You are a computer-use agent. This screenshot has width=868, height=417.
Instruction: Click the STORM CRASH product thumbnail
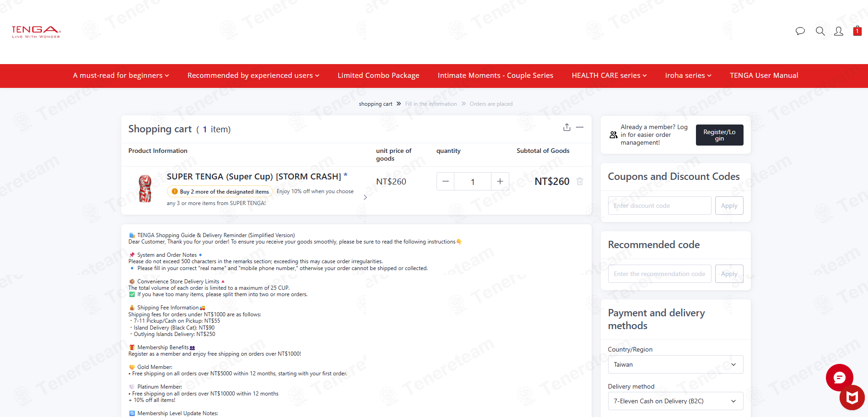click(145, 189)
